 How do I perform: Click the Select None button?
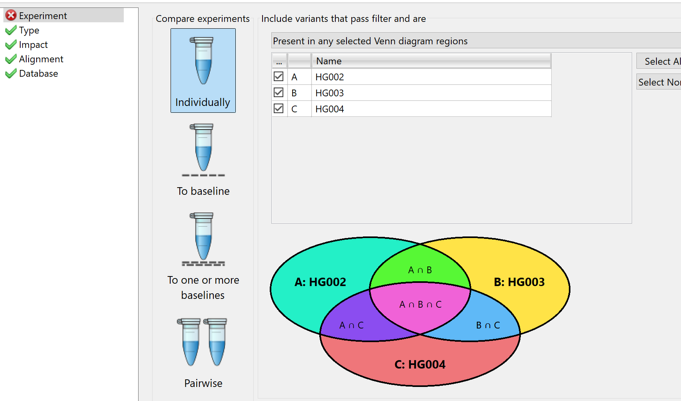tap(659, 82)
